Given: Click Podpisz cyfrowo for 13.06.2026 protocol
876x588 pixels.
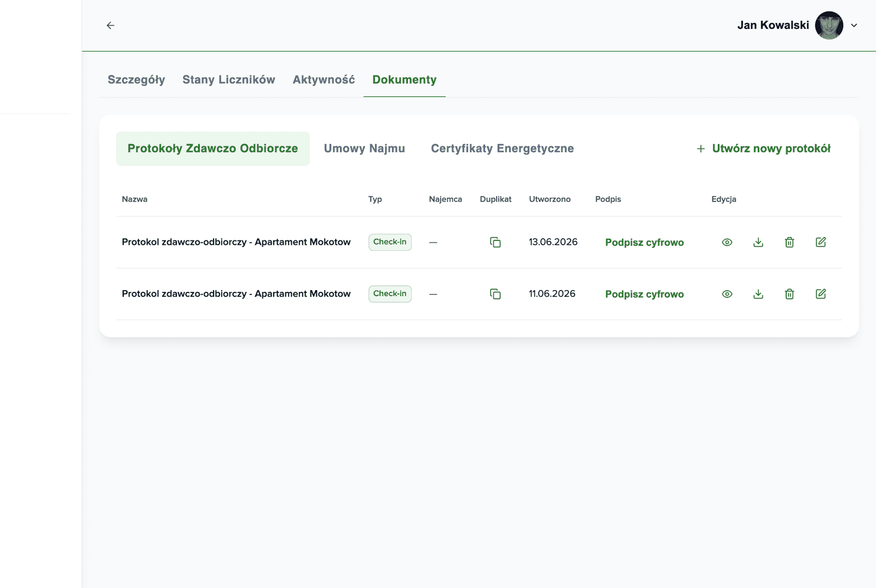Looking at the screenshot, I should pos(644,243).
